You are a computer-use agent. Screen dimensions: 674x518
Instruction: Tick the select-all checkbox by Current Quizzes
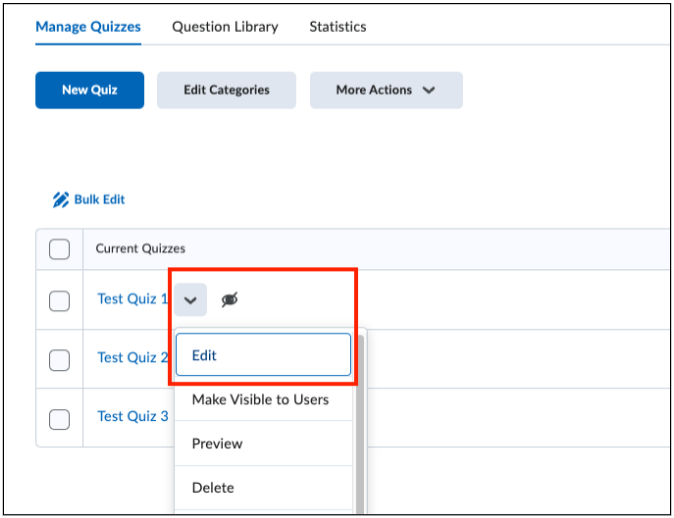[59, 249]
